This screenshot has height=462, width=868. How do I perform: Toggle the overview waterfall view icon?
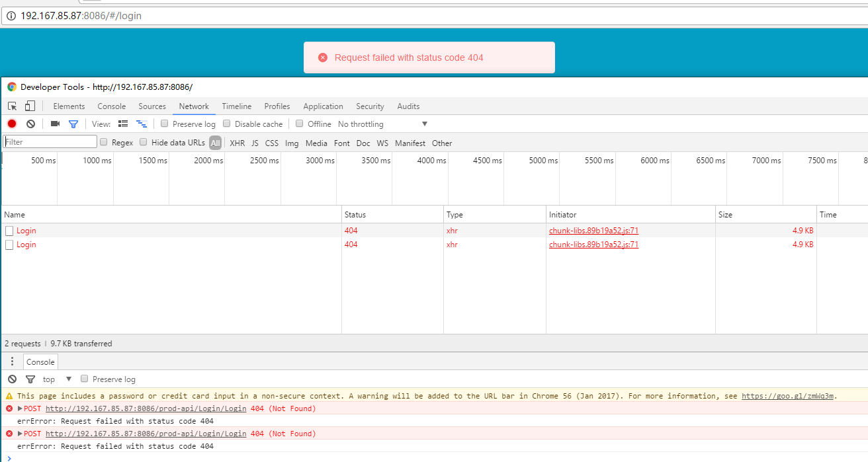coord(142,124)
